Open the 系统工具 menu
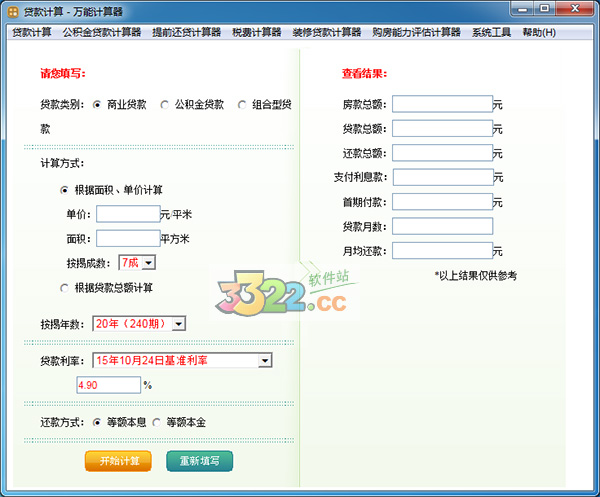This screenshot has width=600, height=497. coord(491,33)
